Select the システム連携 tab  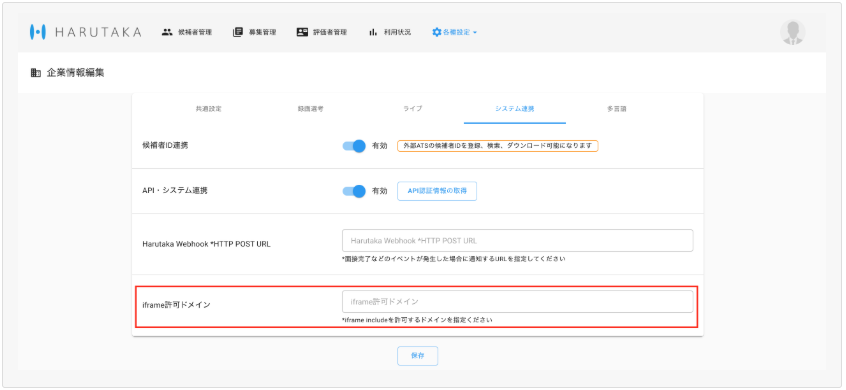[x=515, y=108]
